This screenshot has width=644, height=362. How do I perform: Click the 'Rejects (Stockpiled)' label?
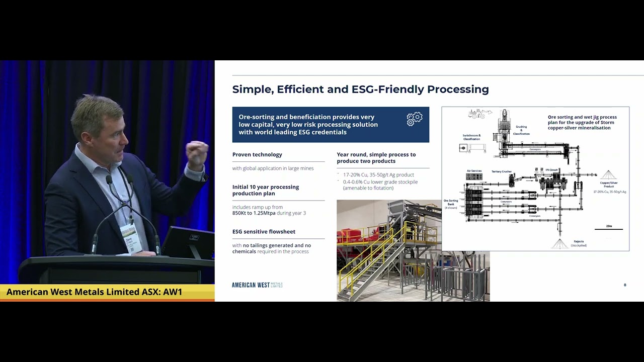(x=579, y=243)
